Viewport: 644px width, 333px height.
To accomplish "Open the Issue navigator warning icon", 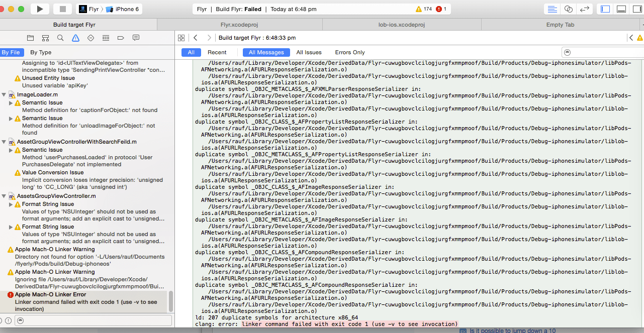I will (75, 38).
